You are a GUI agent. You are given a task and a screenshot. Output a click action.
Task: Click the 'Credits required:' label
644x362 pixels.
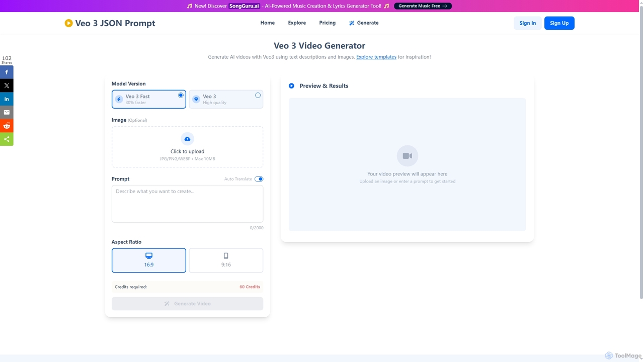point(131,287)
